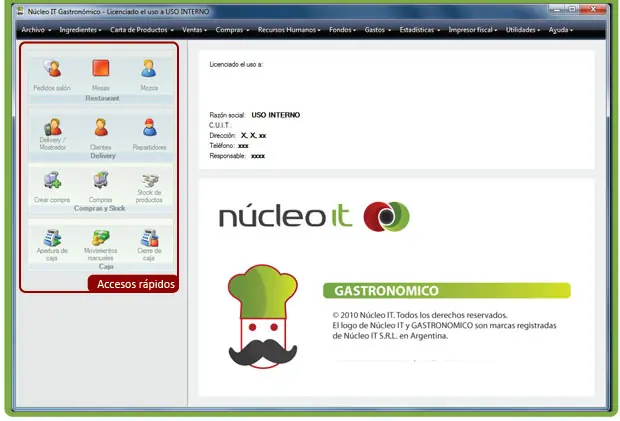The image size is (620, 421).
Task: Click the núcleo it logo
Action: tap(314, 216)
